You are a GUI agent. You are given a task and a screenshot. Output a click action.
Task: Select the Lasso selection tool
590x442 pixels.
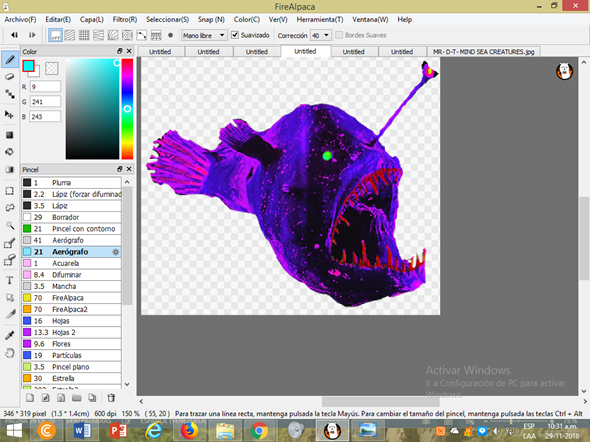tap(10, 208)
